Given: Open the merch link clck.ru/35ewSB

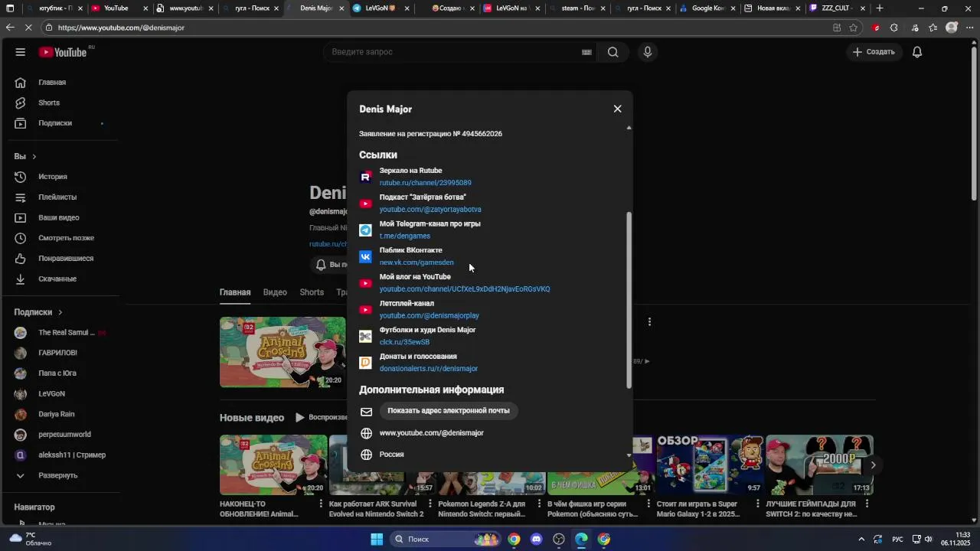Looking at the screenshot, I should tap(404, 342).
